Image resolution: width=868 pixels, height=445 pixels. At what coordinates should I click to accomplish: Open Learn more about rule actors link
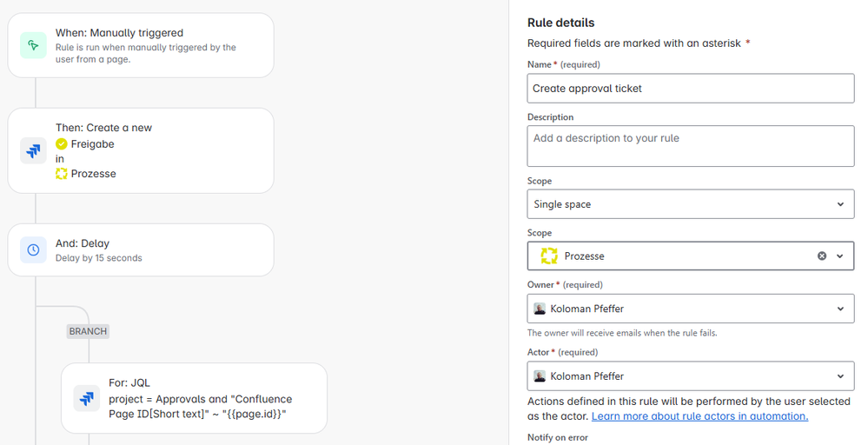click(x=699, y=416)
